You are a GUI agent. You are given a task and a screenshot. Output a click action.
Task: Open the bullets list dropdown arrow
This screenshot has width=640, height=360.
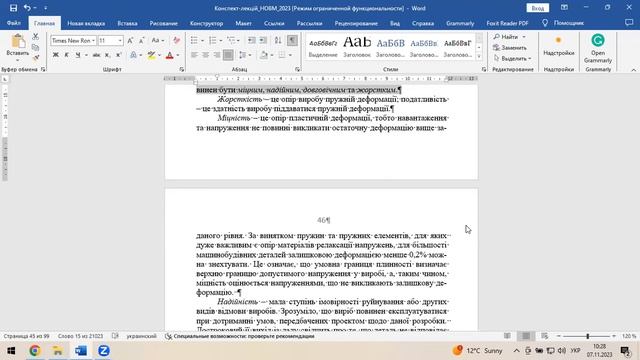click(x=203, y=40)
